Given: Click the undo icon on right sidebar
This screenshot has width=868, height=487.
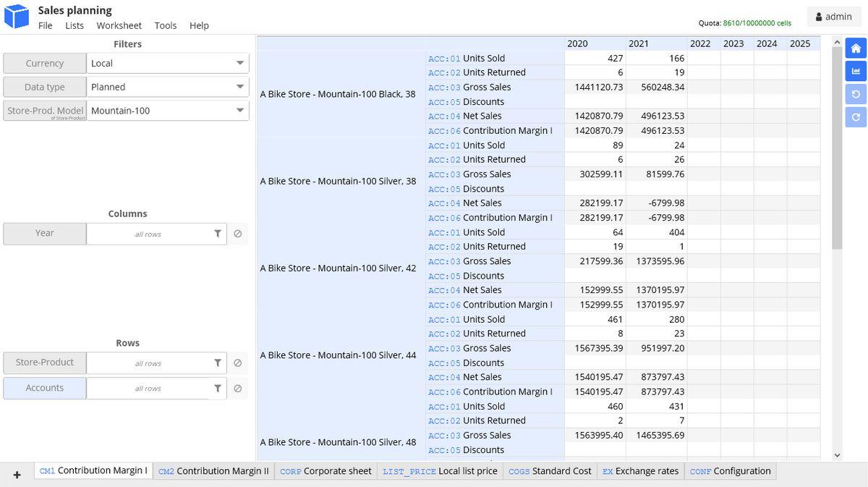Looking at the screenshot, I should [x=856, y=94].
